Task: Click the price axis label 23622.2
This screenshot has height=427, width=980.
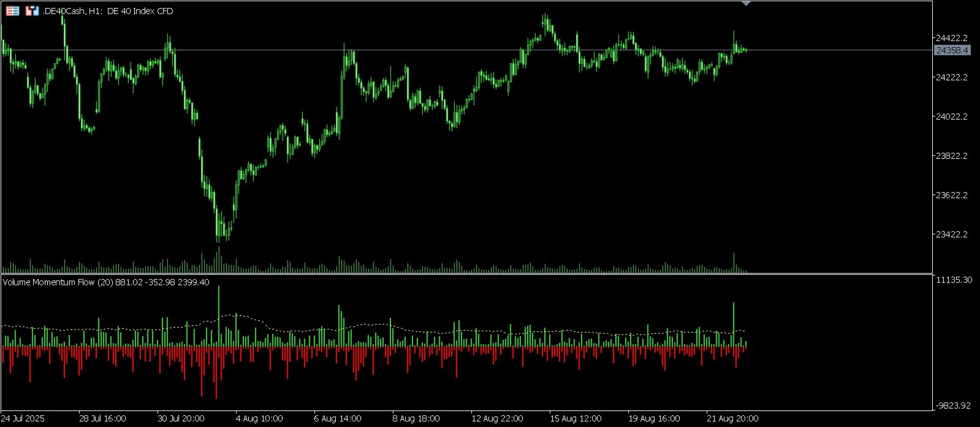Action: click(952, 195)
